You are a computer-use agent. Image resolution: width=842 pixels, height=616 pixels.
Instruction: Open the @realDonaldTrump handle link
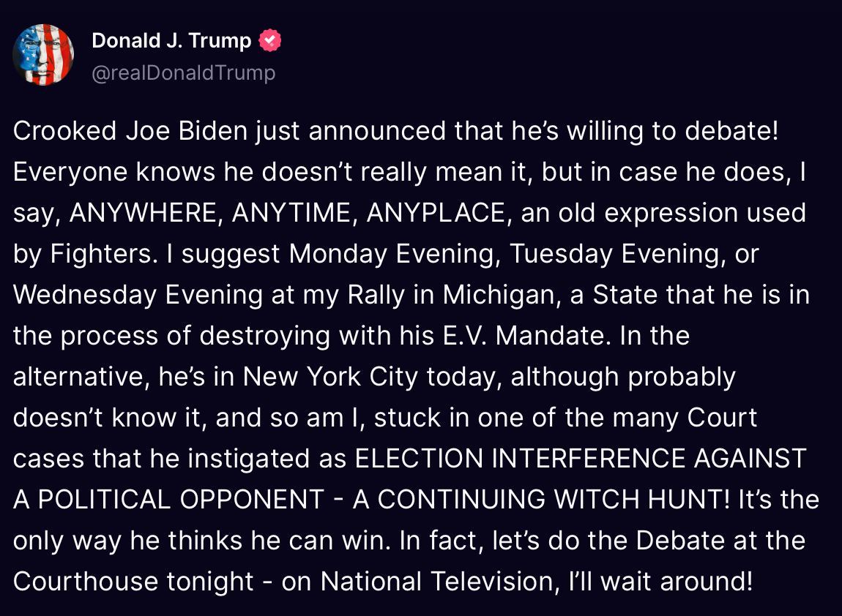[x=183, y=73]
